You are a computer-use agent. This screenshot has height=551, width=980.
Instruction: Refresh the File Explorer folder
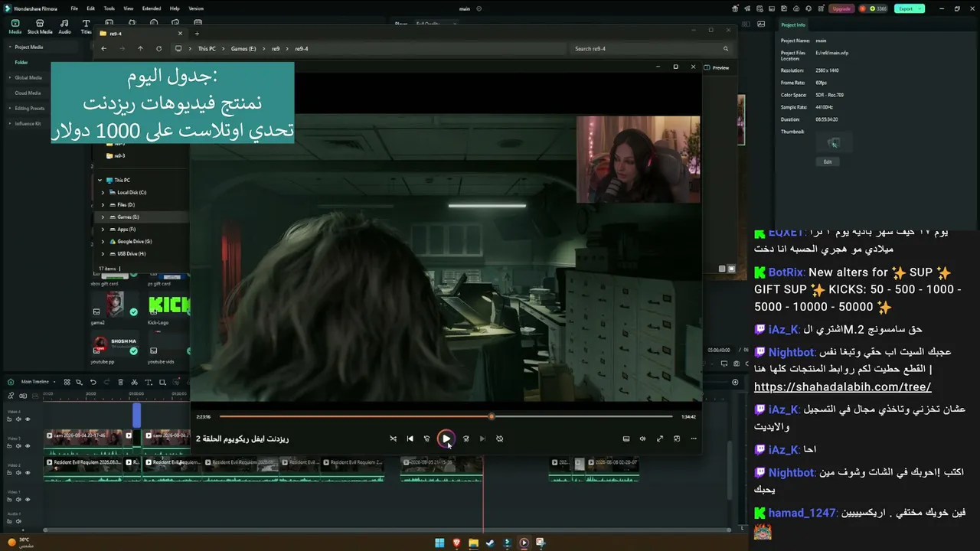[158, 48]
